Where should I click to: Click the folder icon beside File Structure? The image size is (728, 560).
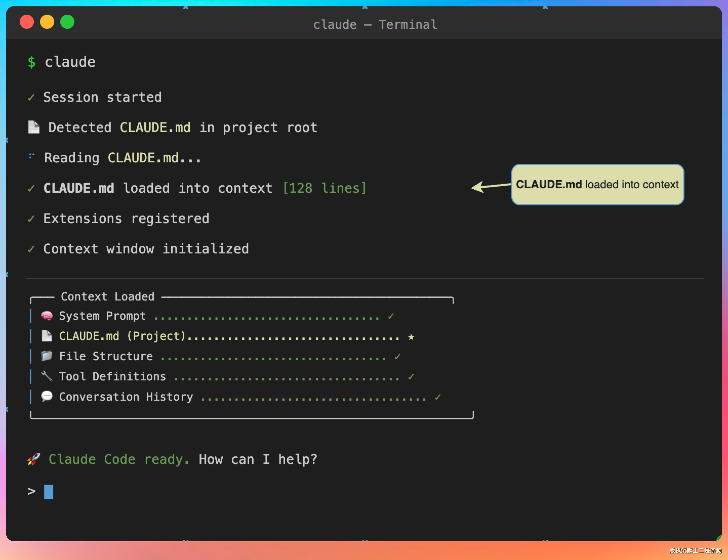coord(47,356)
